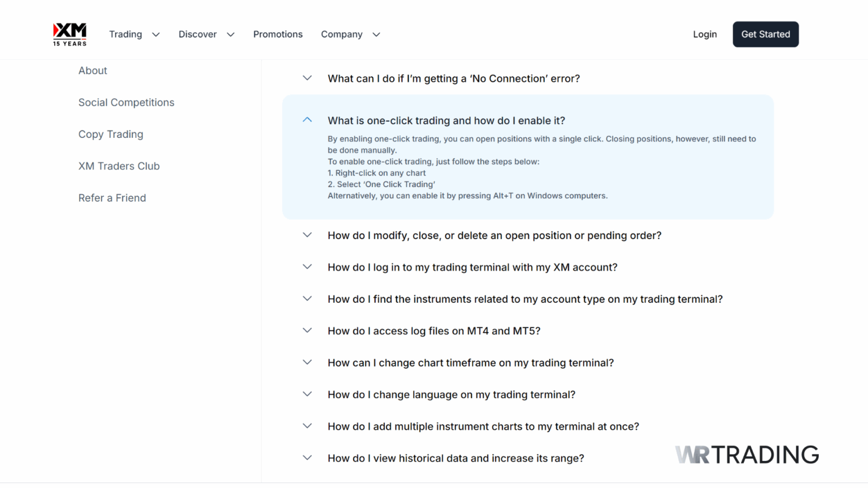This screenshot has height=488, width=868.
Task: Open XM Traders Club page
Action: (x=119, y=166)
